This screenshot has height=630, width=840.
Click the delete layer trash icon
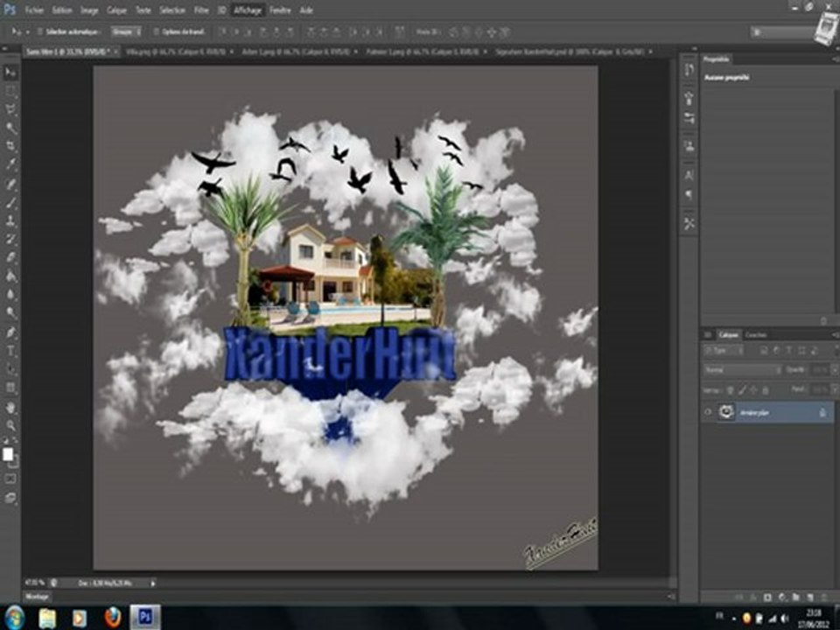click(x=824, y=597)
